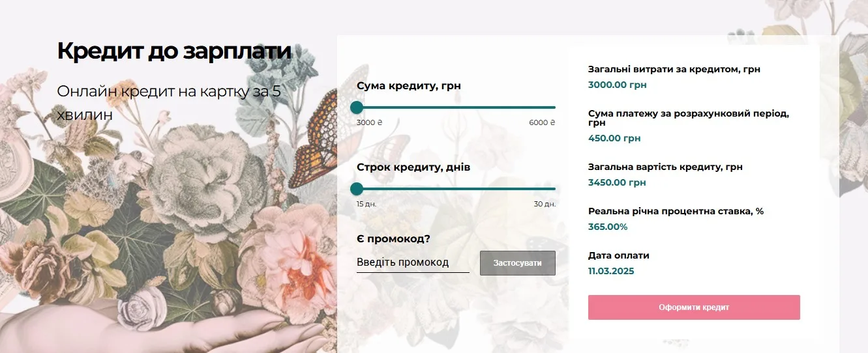This screenshot has width=868, height=353.
Task: Select the '30 дн.' maximum term label
Action: coord(545,204)
